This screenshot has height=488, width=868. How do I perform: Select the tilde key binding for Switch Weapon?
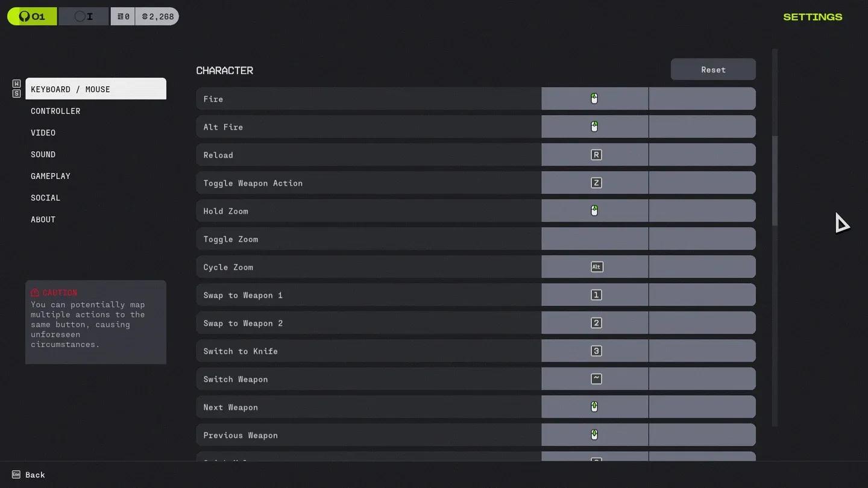click(x=594, y=378)
